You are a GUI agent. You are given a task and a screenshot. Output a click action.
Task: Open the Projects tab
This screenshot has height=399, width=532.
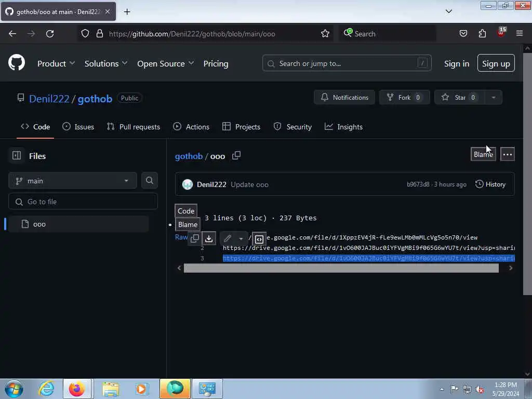(241, 127)
